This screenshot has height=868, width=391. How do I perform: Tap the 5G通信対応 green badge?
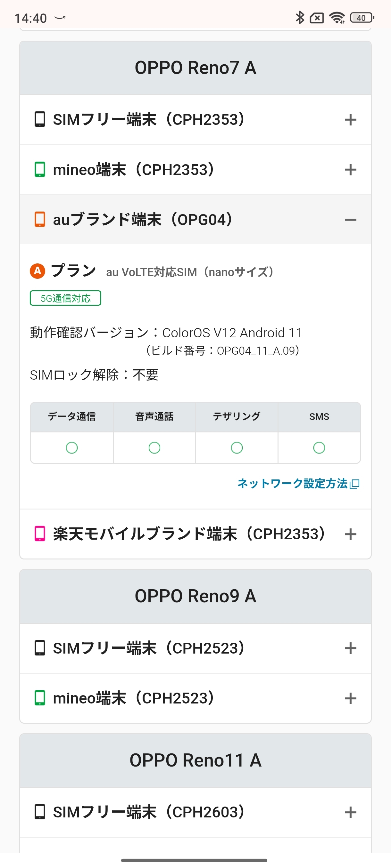pyautogui.click(x=65, y=298)
